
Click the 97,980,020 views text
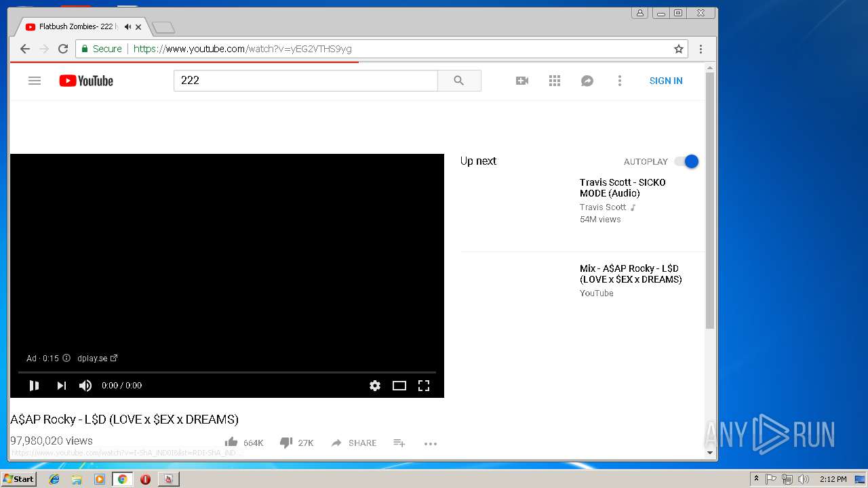click(52, 441)
